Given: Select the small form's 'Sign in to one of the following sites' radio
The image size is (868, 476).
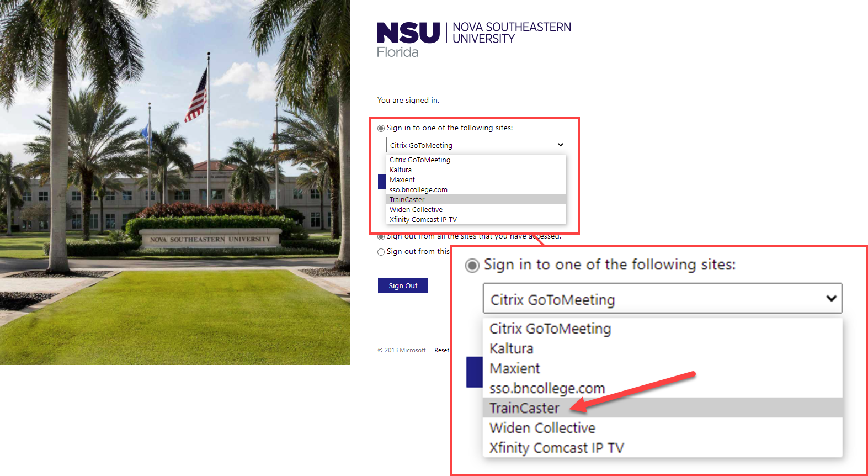Looking at the screenshot, I should 381,128.
